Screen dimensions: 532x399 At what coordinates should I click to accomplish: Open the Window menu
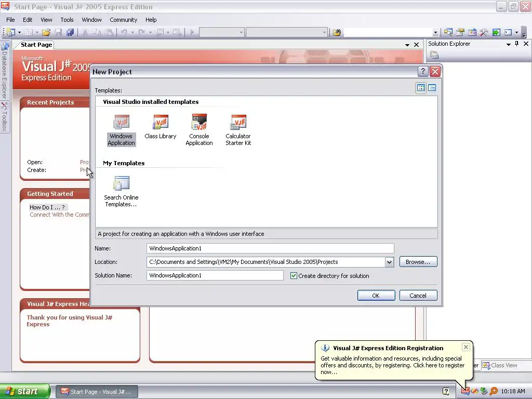pyautogui.click(x=91, y=20)
